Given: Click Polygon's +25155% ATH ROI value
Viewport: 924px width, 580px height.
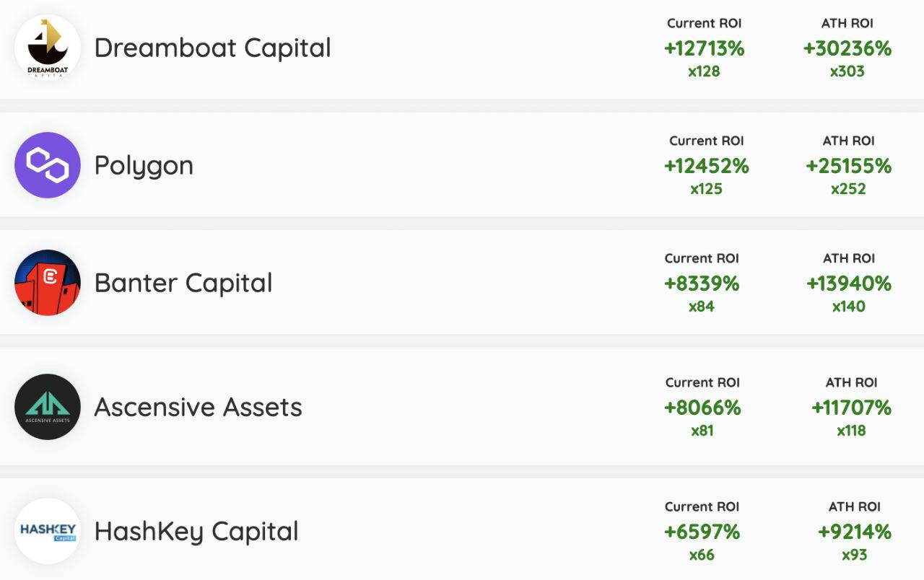Looking at the screenshot, I should click(x=848, y=167).
